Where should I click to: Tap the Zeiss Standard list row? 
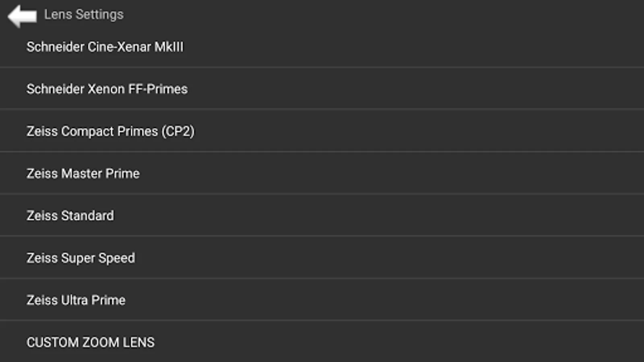pyautogui.click(x=322, y=216)
